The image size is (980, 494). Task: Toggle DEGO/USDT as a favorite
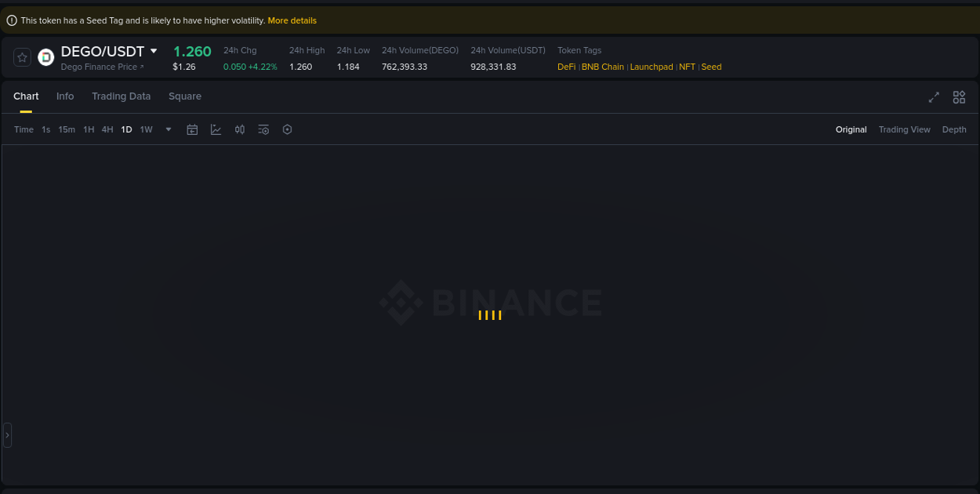(22, 56)
